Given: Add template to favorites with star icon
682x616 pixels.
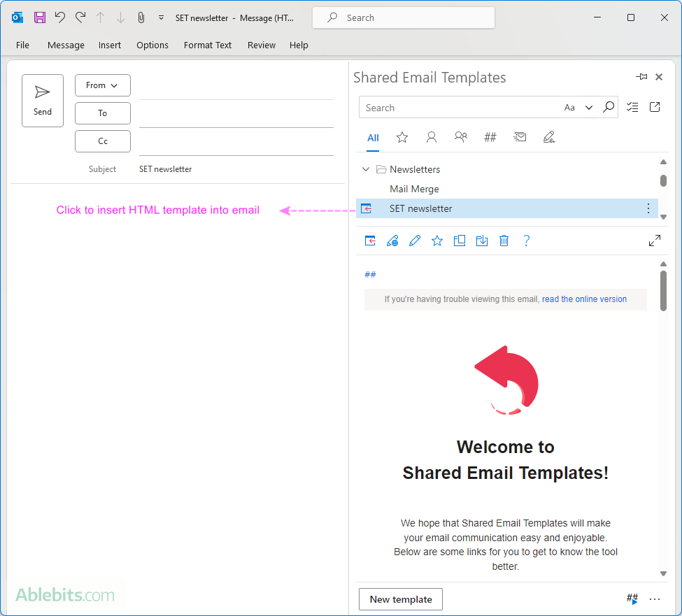Looking at the screenshot, I should (x=437, y=241).
